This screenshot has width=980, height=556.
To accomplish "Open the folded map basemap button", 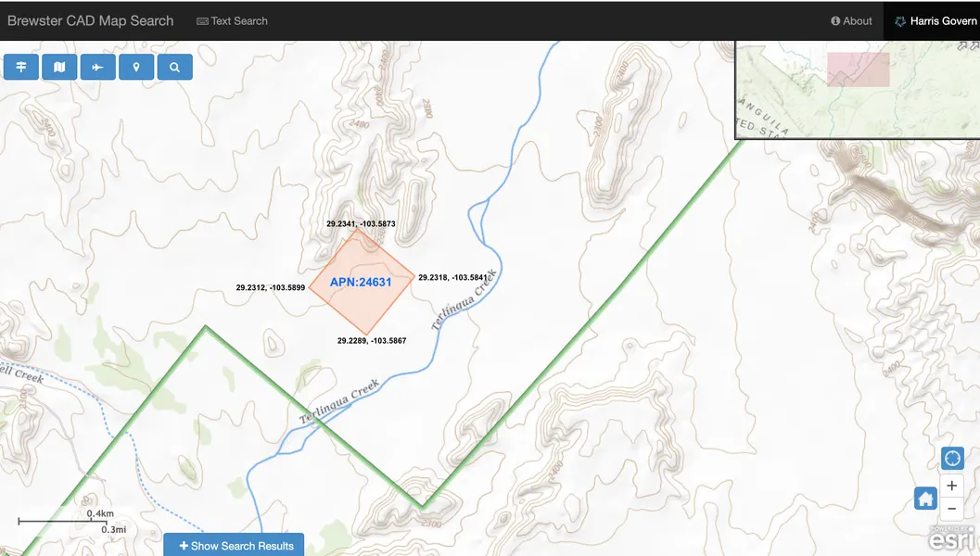I will pos(59,67).
